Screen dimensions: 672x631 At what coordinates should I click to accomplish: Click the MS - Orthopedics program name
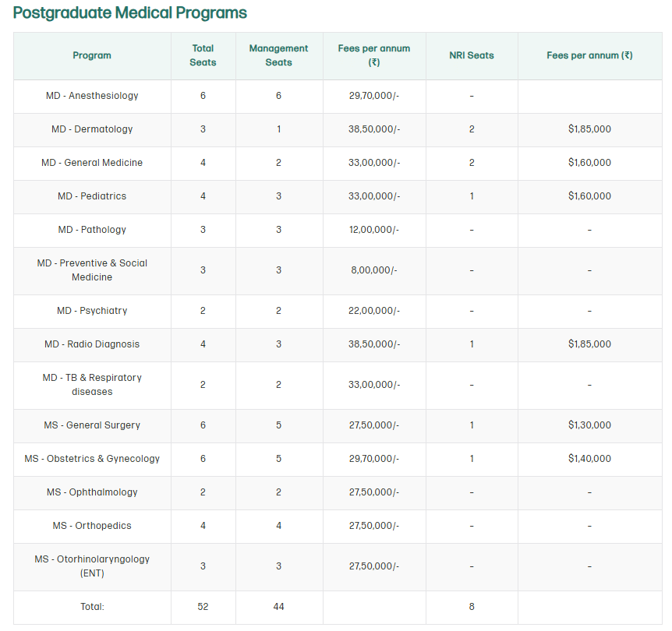point(92,526)
